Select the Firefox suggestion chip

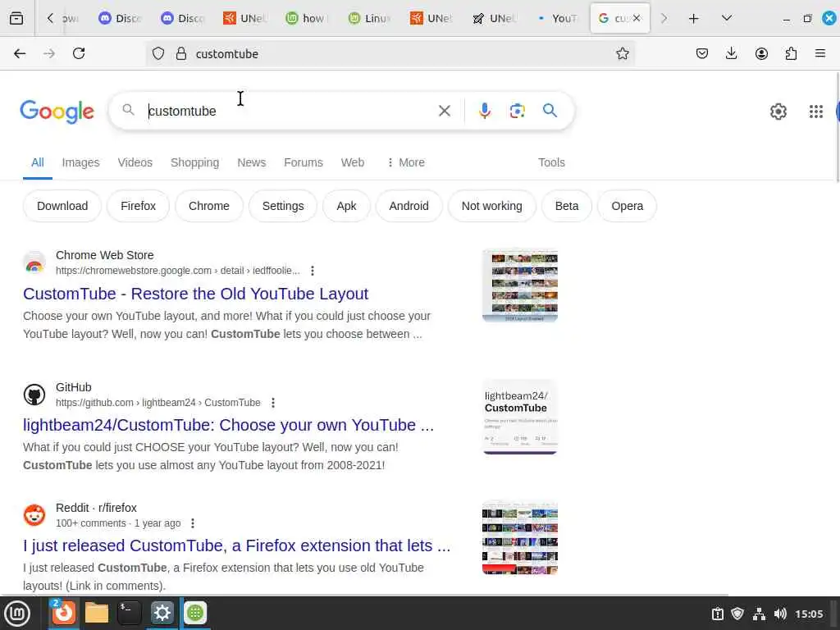pos(138,206)
